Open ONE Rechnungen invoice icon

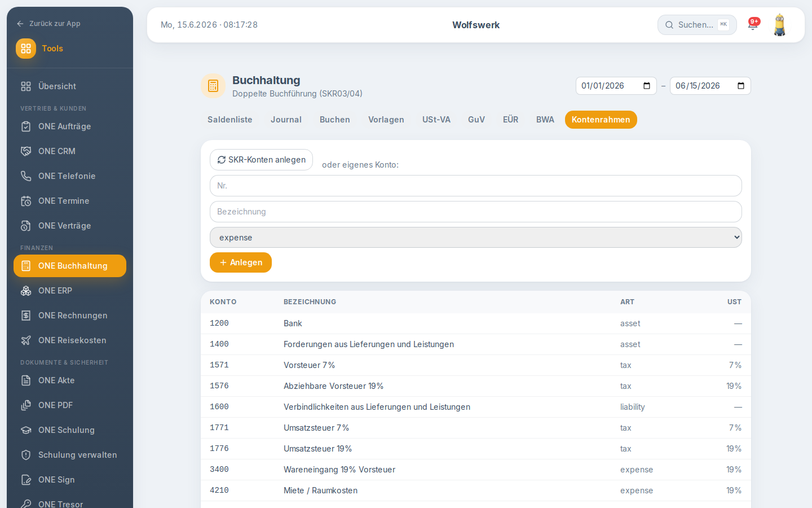(x=26, y=316)
